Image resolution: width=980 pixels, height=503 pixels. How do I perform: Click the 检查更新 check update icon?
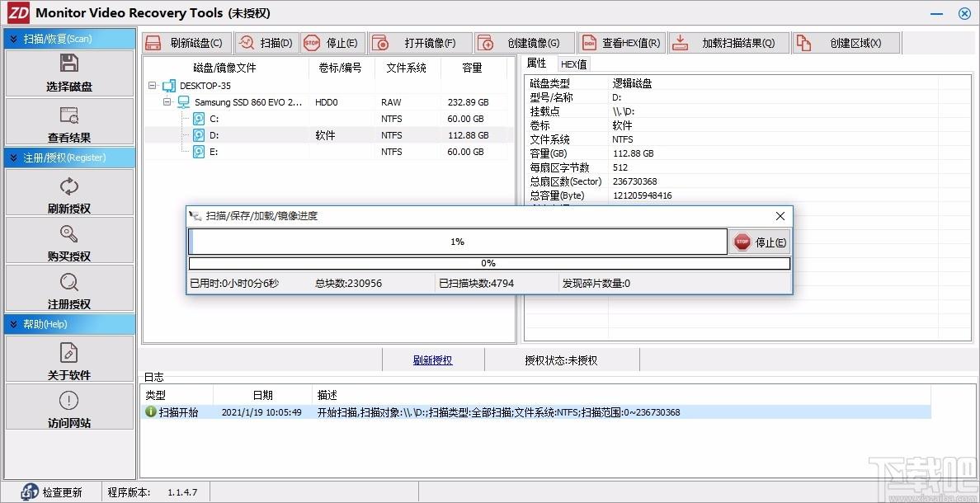[x=30, y=492]
